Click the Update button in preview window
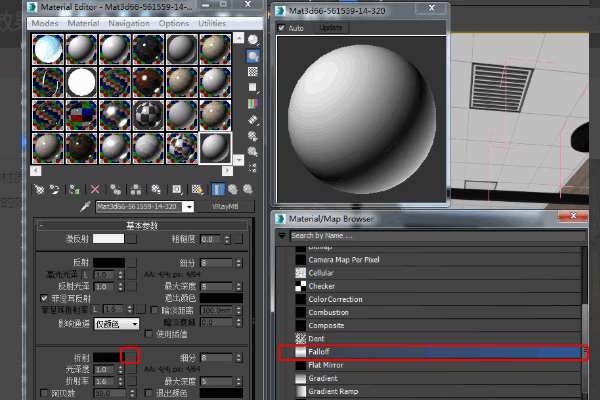 pyautogui.click(x=331, y=28)
